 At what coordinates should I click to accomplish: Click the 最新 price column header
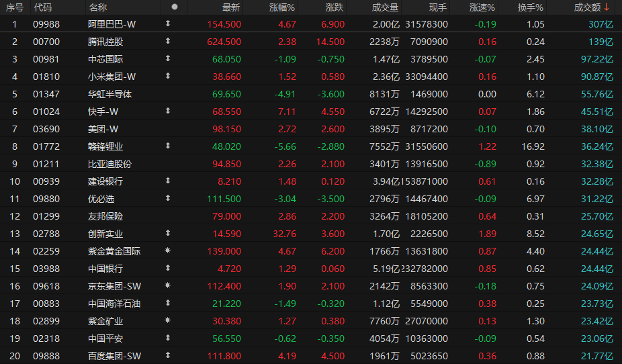[231, 7]
